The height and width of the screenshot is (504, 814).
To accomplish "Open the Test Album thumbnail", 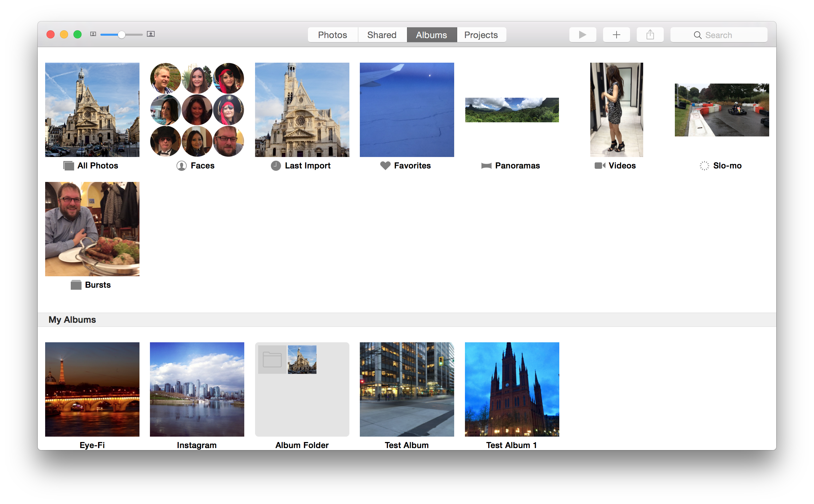I will click(x=407, y=389).
